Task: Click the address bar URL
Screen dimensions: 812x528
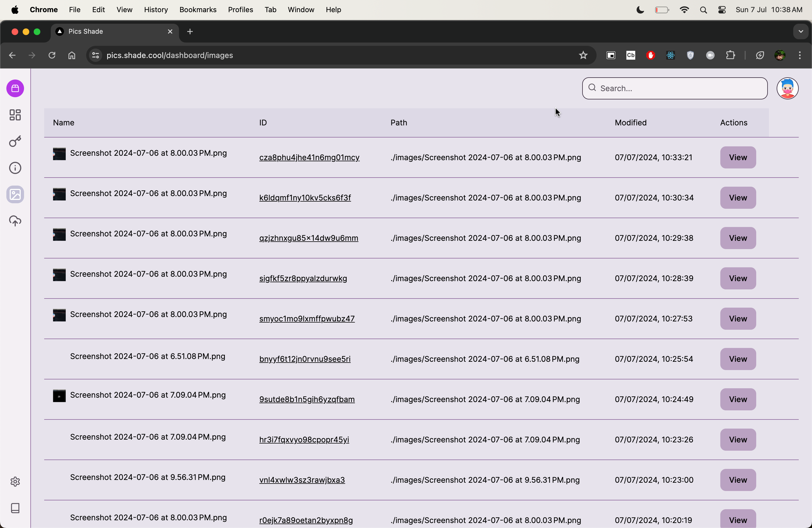Action: (x=170, y=55)
